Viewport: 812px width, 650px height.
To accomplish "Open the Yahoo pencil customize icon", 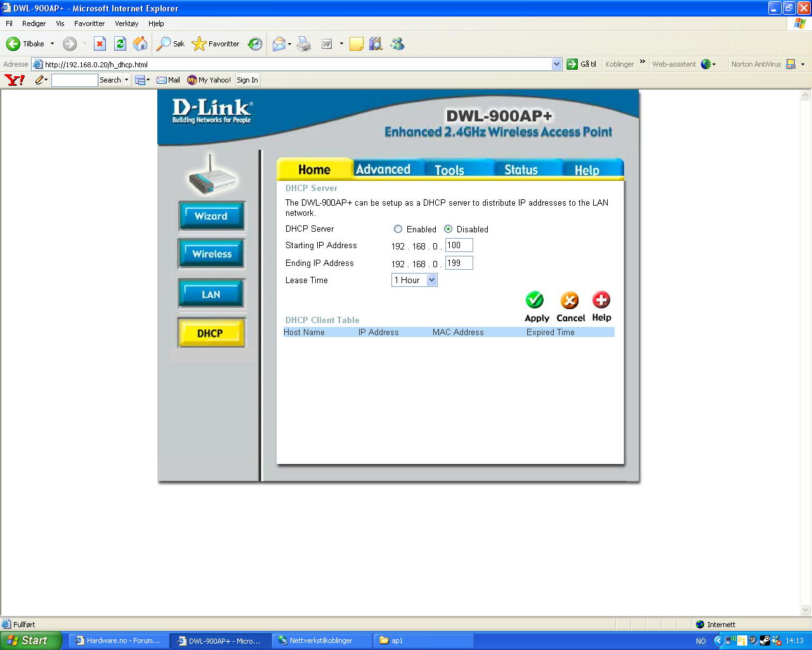I will tap(40, 80).
